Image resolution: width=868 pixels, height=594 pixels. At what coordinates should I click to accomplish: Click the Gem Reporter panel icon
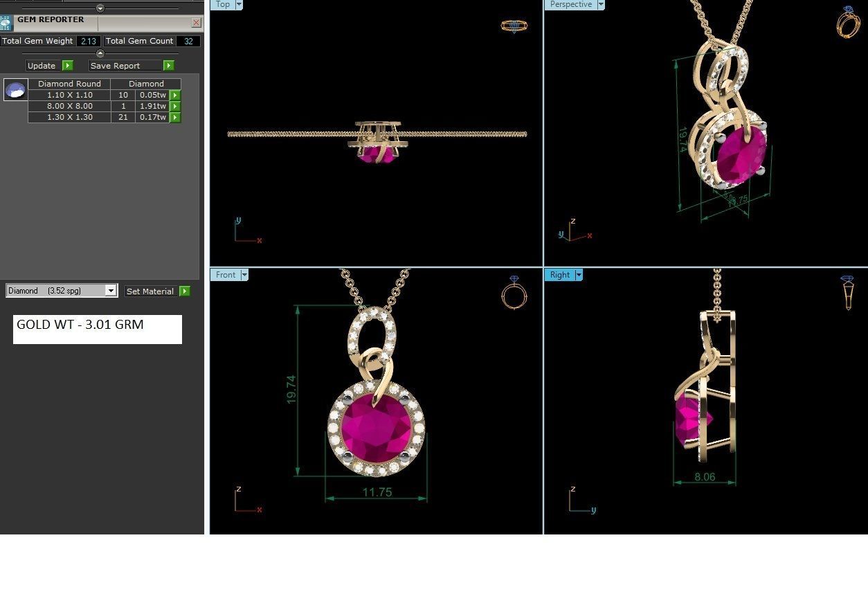(x=6, y=23)
